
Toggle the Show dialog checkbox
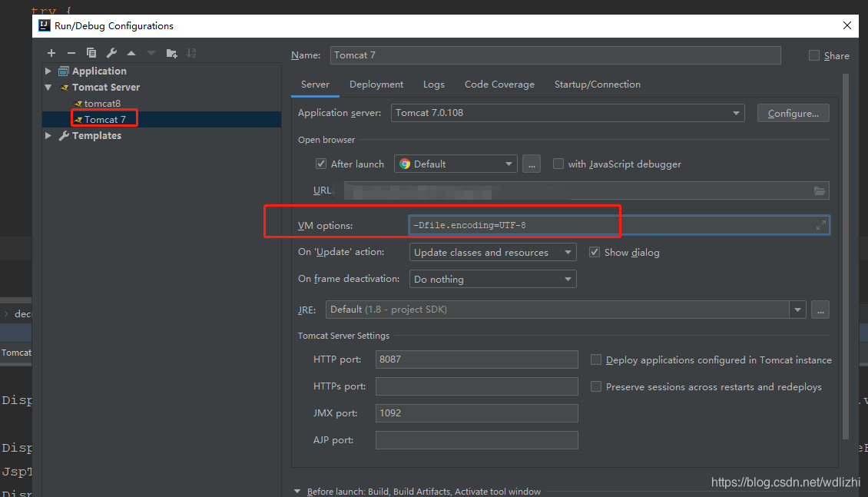(595, 253)
